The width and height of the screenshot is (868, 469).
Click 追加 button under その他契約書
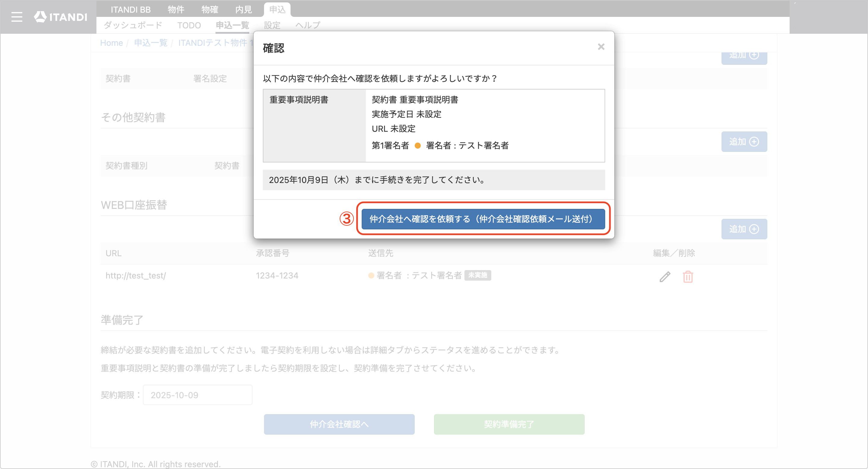coord(744,141)
